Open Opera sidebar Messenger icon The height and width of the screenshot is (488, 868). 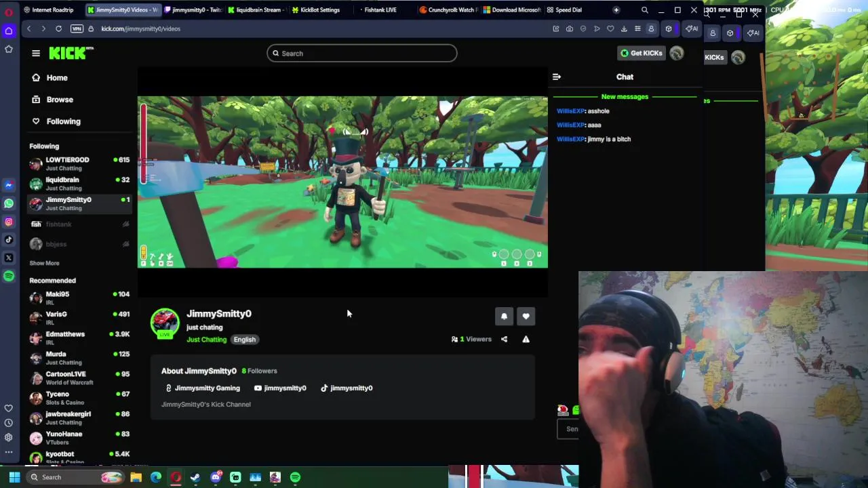tap(9, 185)
